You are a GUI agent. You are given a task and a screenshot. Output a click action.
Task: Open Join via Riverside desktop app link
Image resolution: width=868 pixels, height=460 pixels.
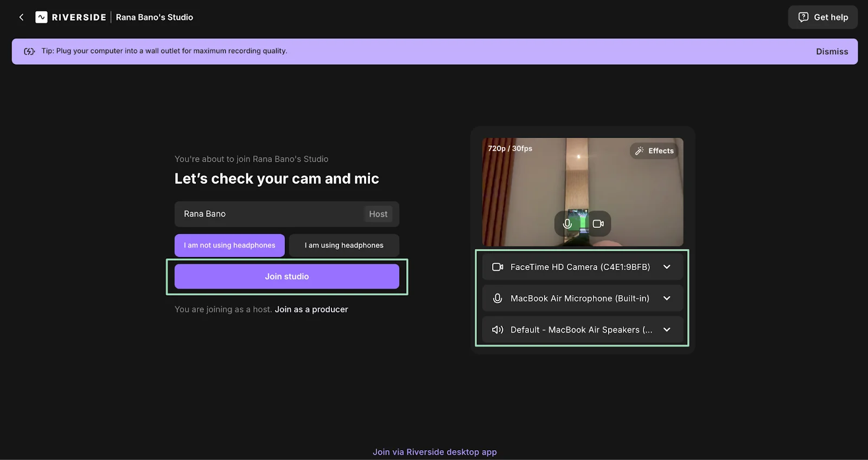435,452
